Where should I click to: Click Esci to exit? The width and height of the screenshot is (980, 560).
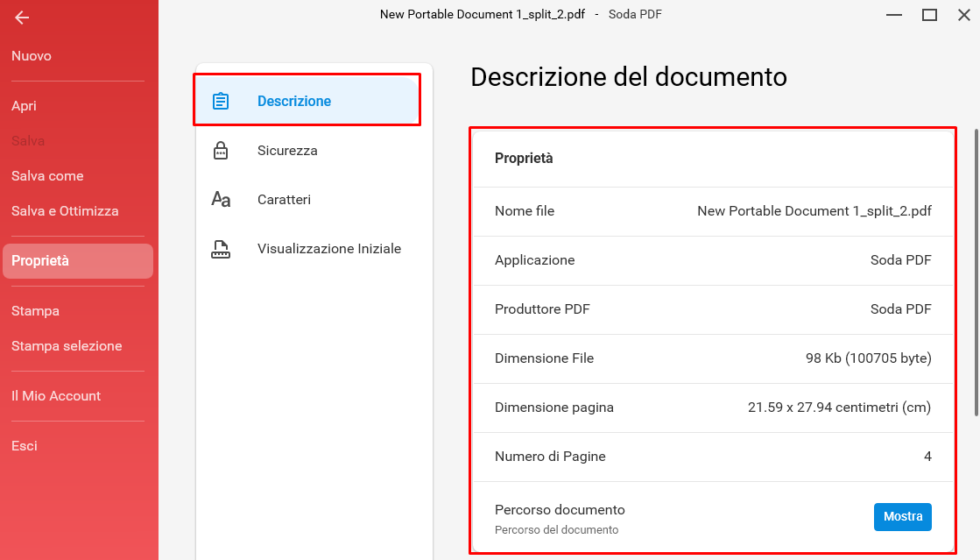(x=25, y=446)
